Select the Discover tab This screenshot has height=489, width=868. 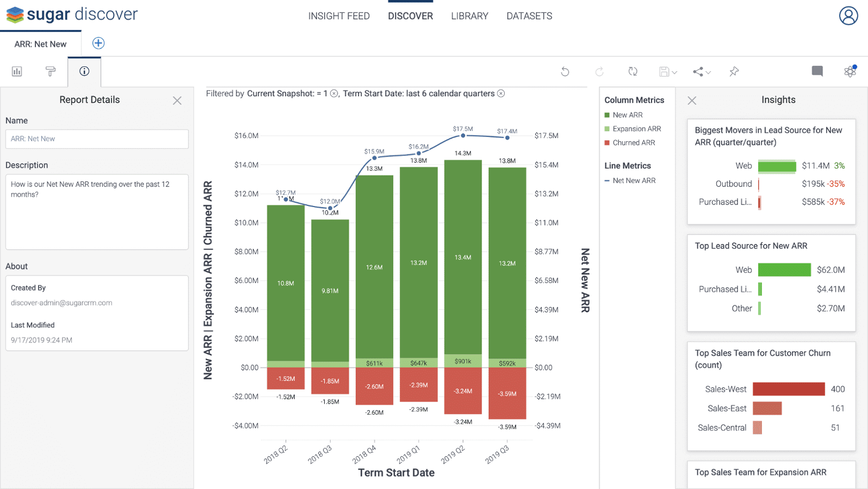411,16
